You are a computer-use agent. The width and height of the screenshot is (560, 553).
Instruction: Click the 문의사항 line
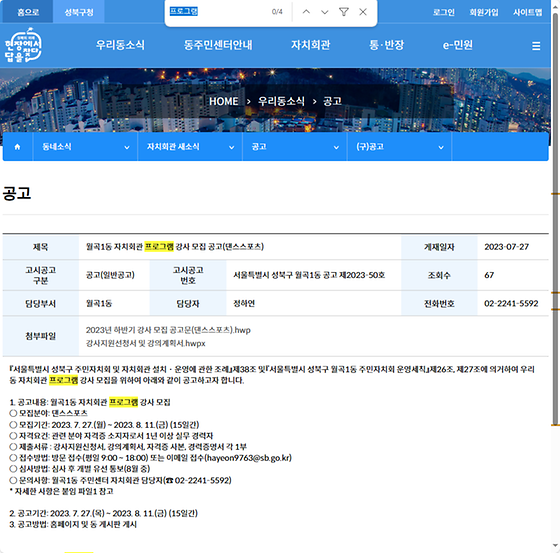click(120, 480)
